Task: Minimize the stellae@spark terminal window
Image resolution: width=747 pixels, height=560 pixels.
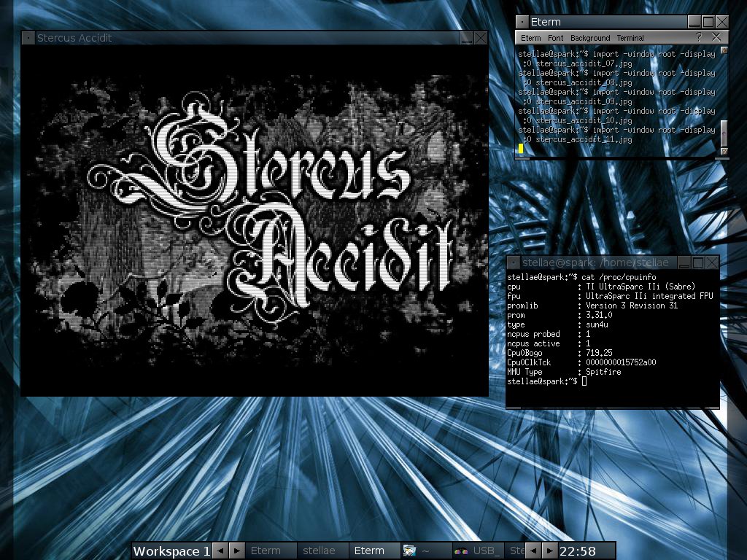Action: click(684, 262)
